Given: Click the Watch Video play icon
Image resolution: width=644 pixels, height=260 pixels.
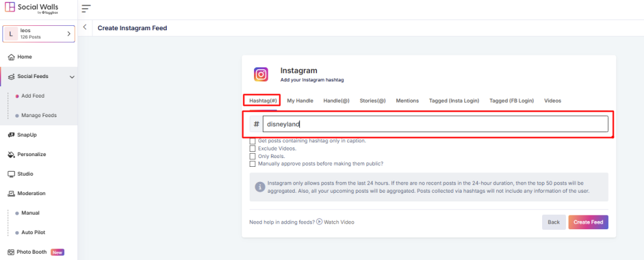Looking at the screenshot, I should (319, 222).
